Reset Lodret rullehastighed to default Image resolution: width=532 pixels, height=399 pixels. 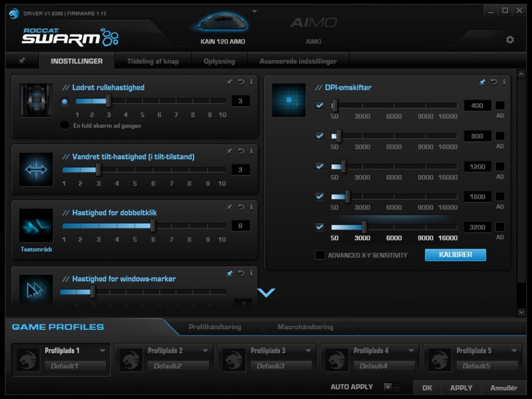coord(241,82)
